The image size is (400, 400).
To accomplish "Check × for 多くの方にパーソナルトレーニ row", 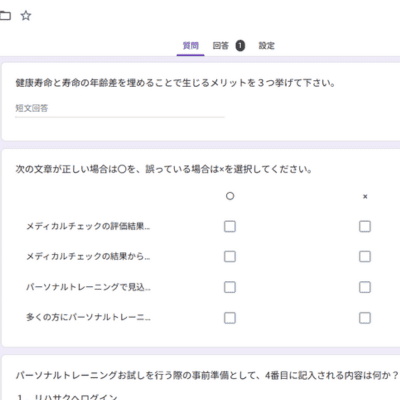I will tap(365, 318).
